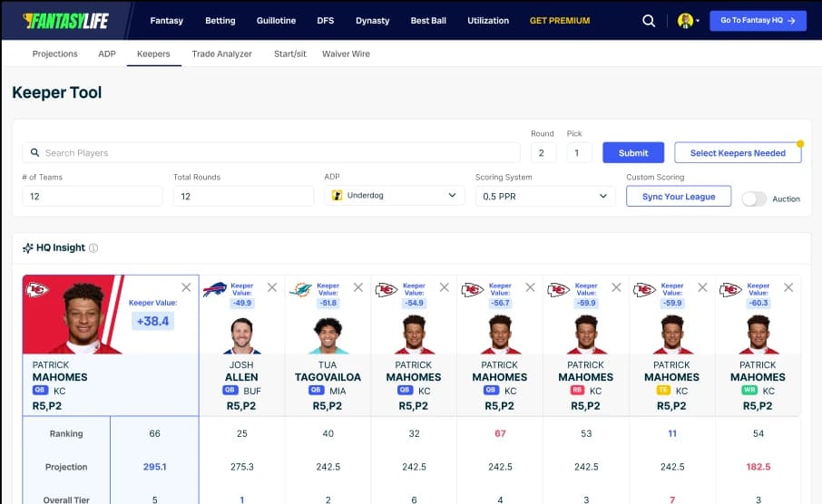Click Sync Your League button
822x504 pixels.
[679, 196]
